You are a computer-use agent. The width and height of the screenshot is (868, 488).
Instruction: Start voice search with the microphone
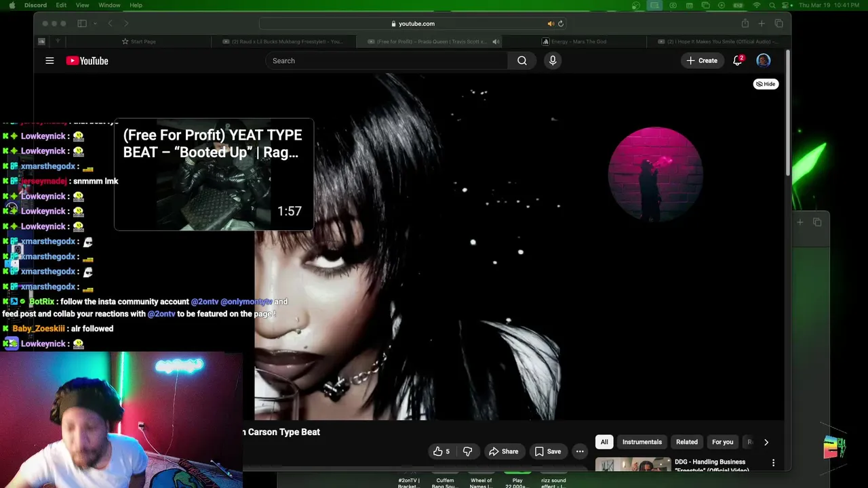(553, 61)
